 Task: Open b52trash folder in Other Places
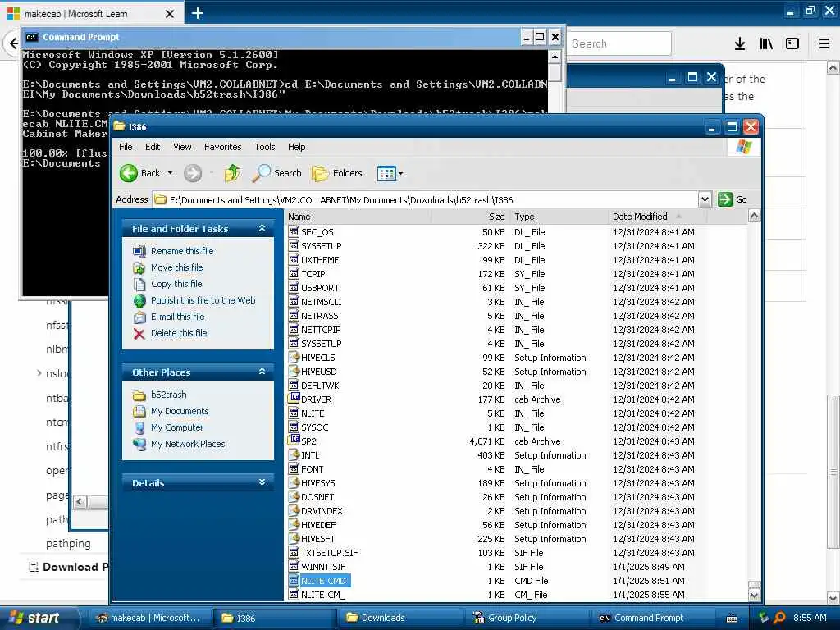point(169,395)
